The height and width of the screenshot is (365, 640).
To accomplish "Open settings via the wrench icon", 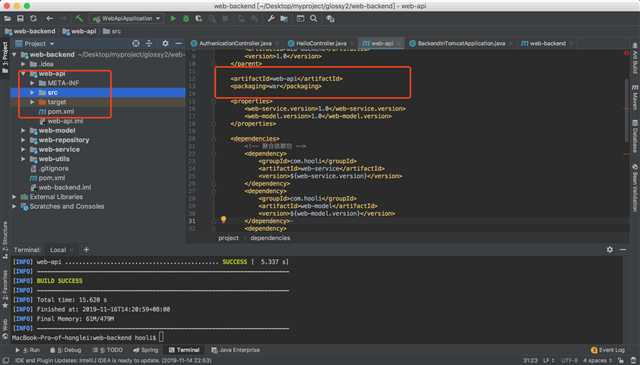I will click(271, 19).
